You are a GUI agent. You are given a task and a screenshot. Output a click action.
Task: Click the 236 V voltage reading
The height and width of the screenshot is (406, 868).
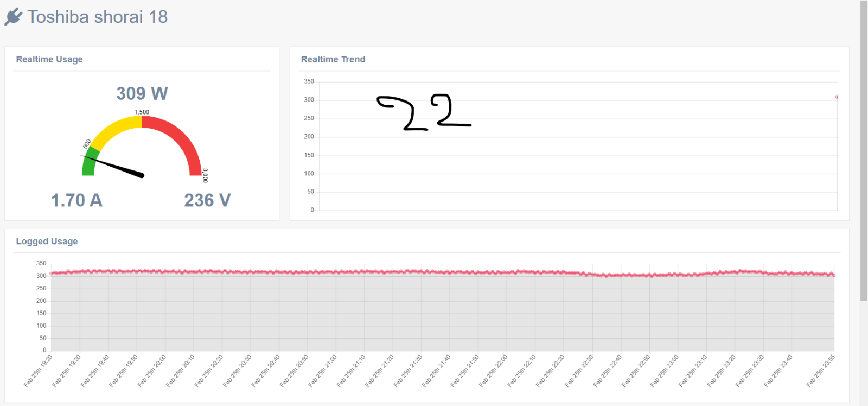(207, 200)
